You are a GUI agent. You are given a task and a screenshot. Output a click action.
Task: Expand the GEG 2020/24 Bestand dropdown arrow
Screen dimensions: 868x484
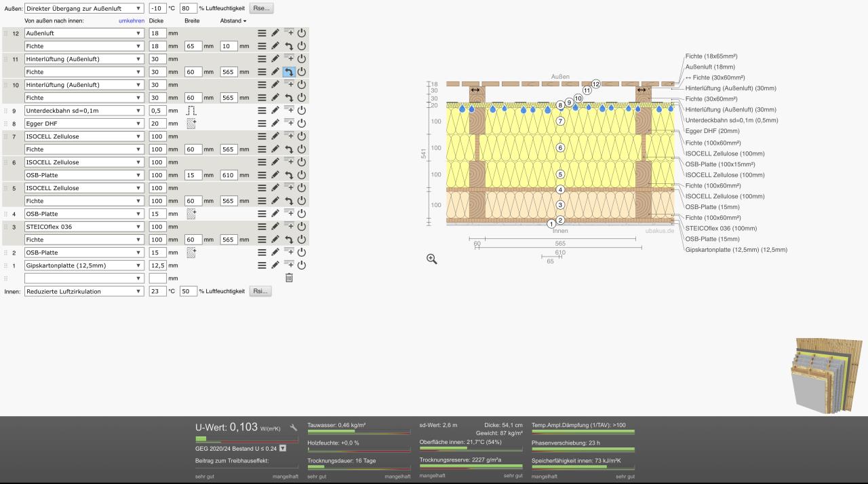click(x=283, y=448)
